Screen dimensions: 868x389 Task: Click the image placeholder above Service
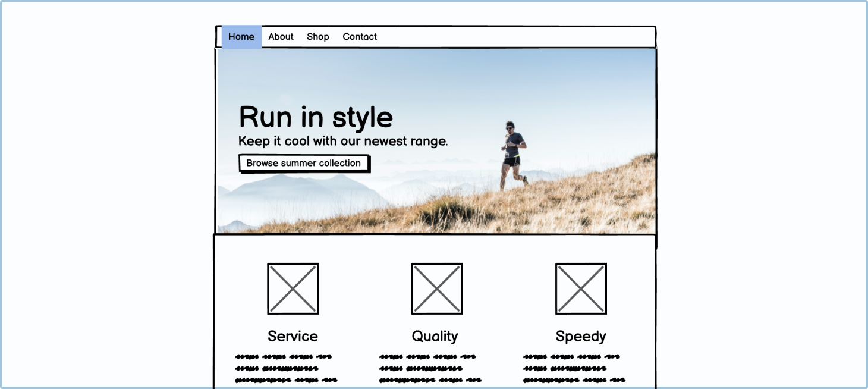coord(293,289)
